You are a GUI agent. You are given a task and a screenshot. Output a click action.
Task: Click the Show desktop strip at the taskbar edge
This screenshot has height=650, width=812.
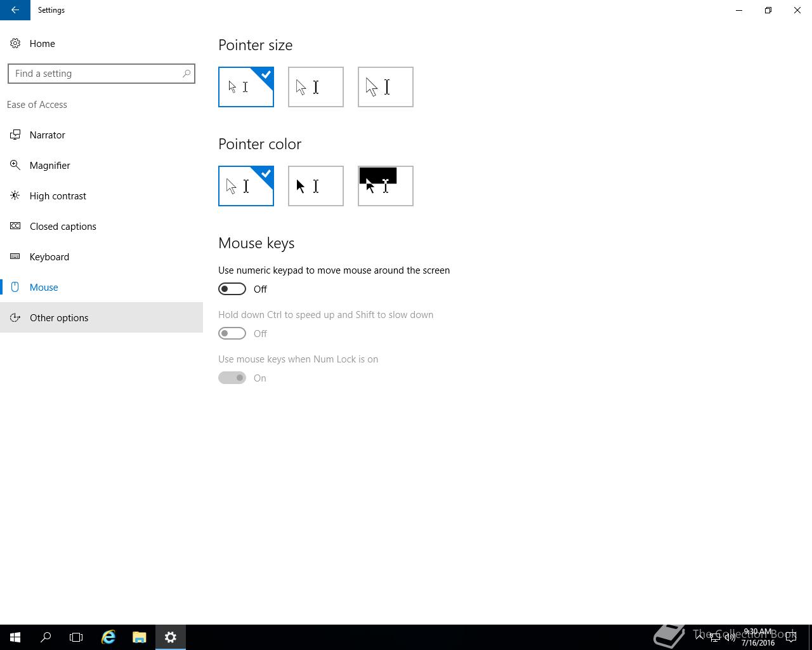[x=810, y=637]
